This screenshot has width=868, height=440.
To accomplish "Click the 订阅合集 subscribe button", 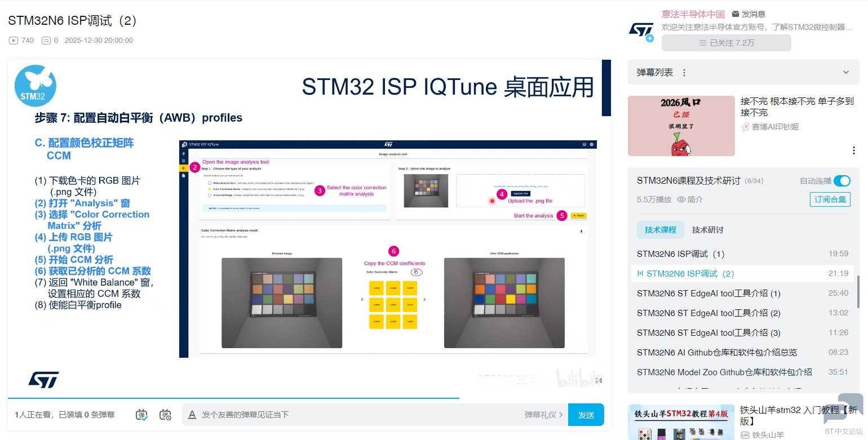I will tap(830, 199).
